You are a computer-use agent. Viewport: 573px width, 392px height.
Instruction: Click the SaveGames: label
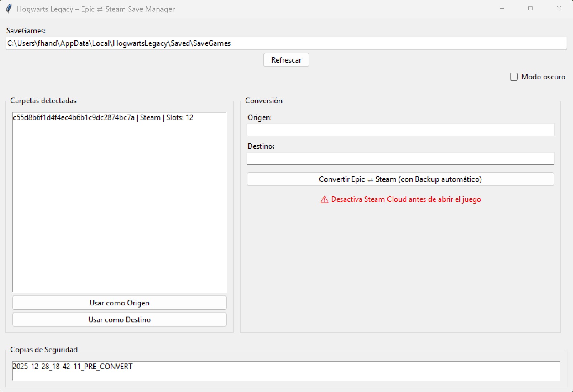pyautogui.click(x=26, y=31)
